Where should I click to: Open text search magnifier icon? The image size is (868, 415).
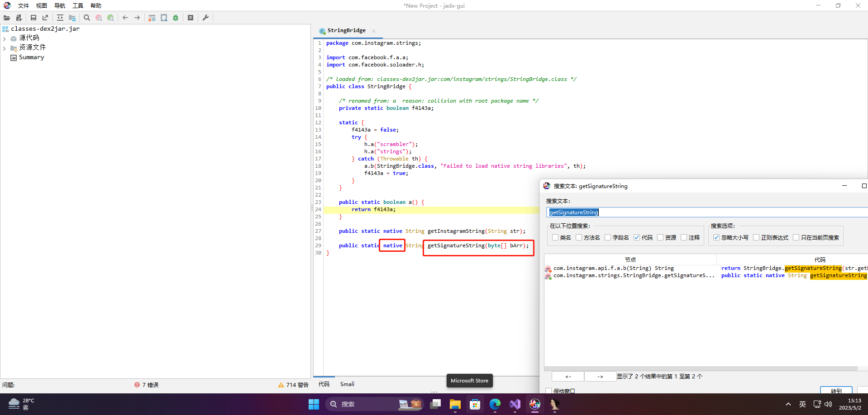pos(87,18)
